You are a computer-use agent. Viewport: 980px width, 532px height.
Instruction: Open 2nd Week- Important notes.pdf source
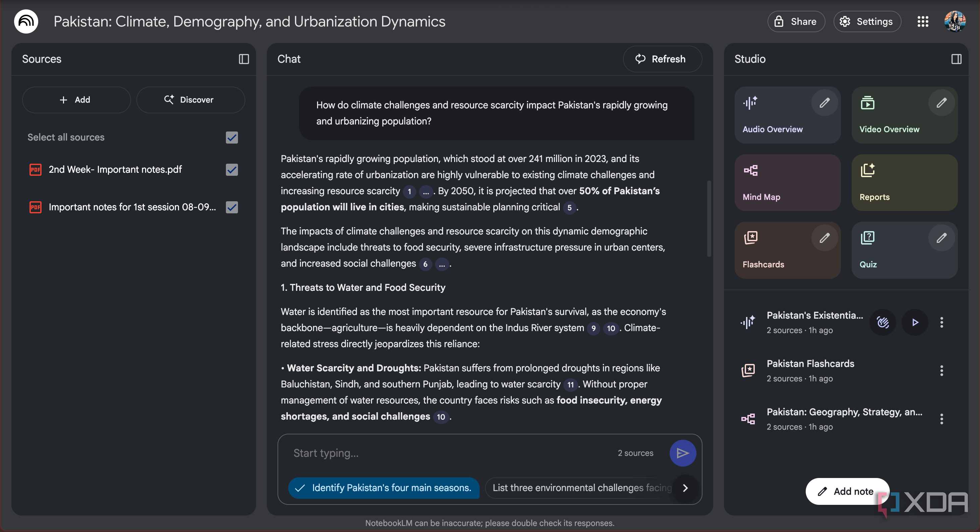point(115,169)
